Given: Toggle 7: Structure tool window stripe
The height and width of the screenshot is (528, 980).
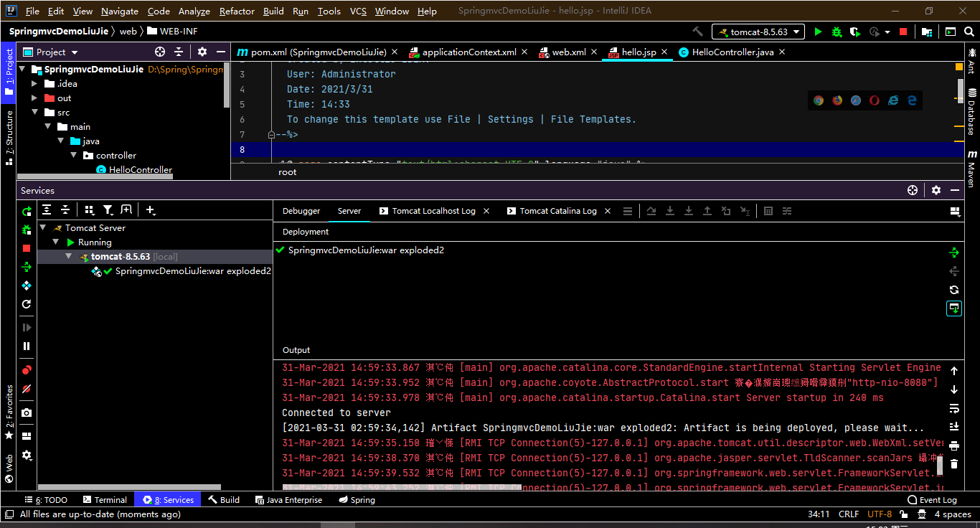Looking at the screenshot, I should [9, 138].
